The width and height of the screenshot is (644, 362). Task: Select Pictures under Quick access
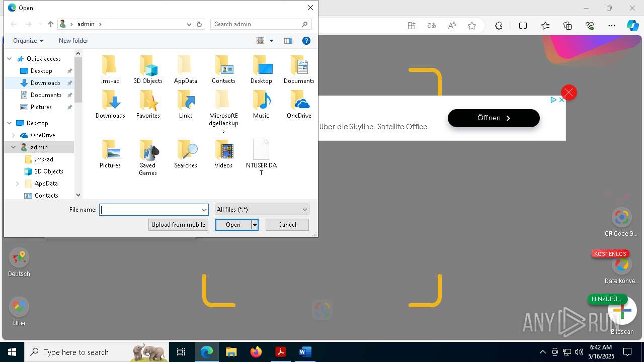click(x=40, y=107)
